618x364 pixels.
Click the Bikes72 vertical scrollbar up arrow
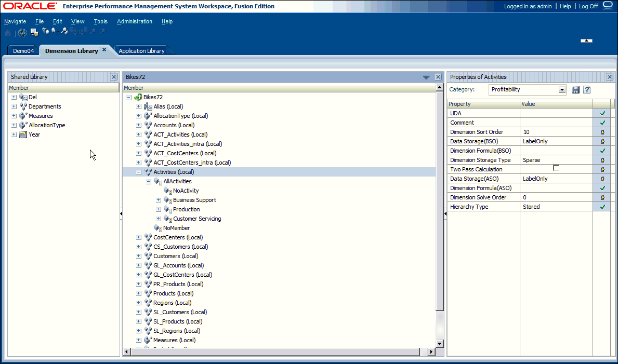439,87
